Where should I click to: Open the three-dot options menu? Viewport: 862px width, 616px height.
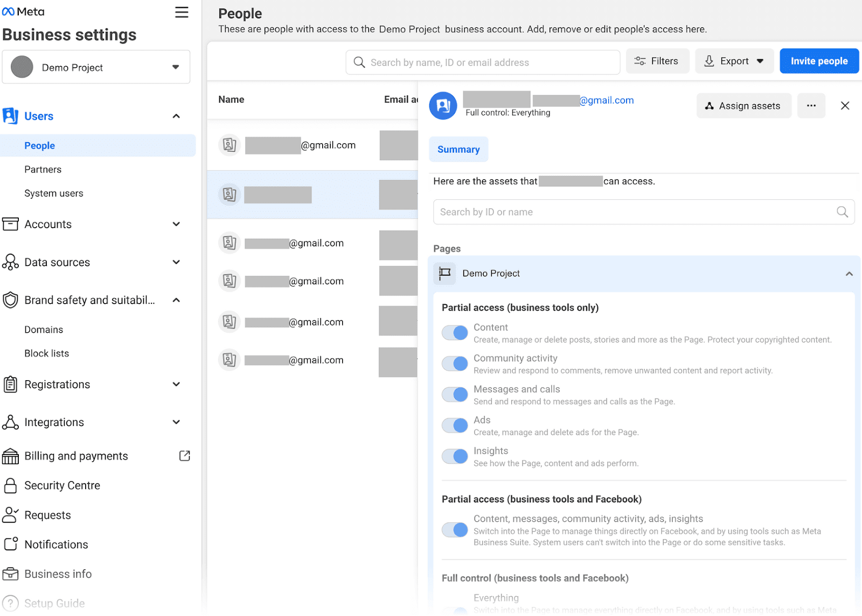tap(811, 106)
